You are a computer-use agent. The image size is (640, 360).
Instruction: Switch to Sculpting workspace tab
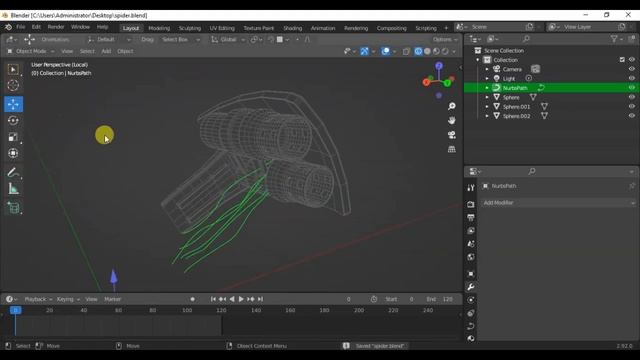pos(190,28)
